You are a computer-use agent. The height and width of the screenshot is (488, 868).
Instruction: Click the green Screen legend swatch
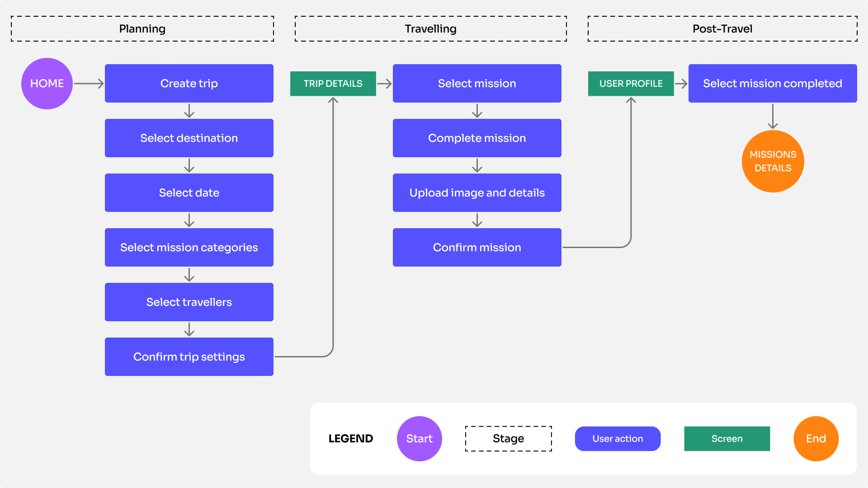pos(726,438)
